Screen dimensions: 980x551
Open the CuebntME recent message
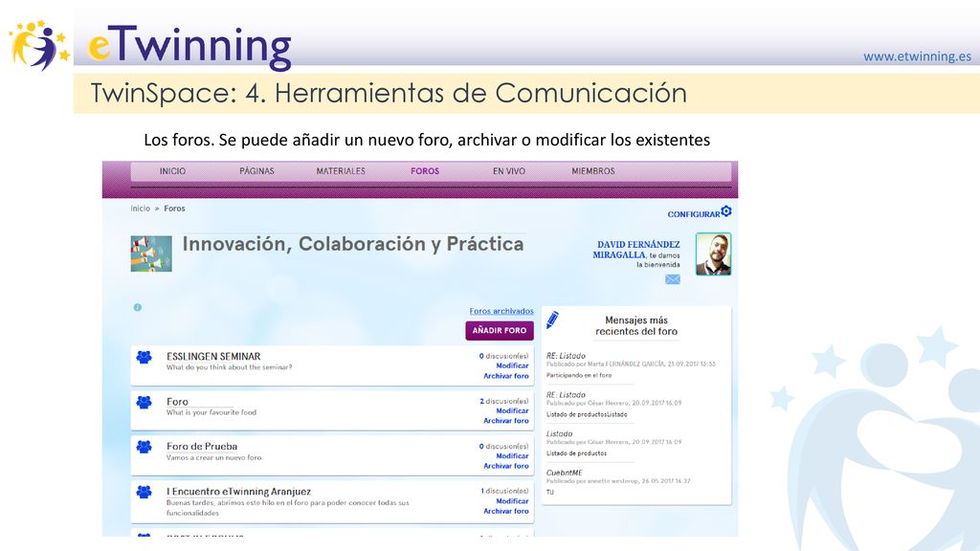point(565,473)
